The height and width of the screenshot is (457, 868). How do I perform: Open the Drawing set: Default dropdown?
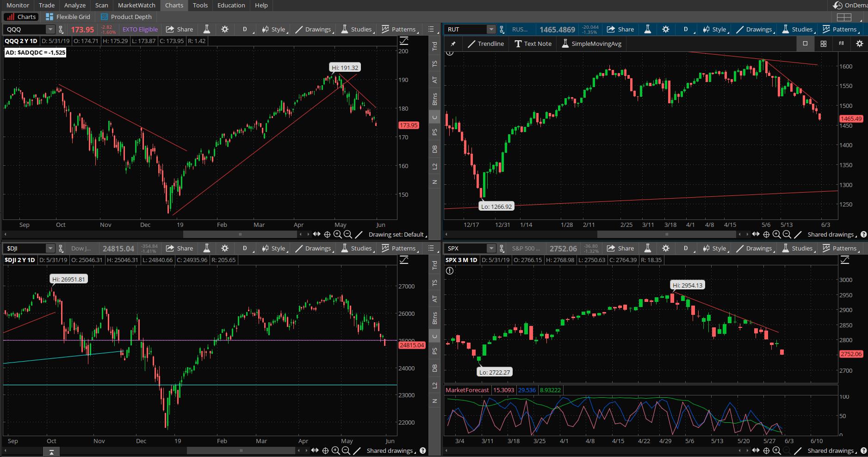click(x=397, y=234)
